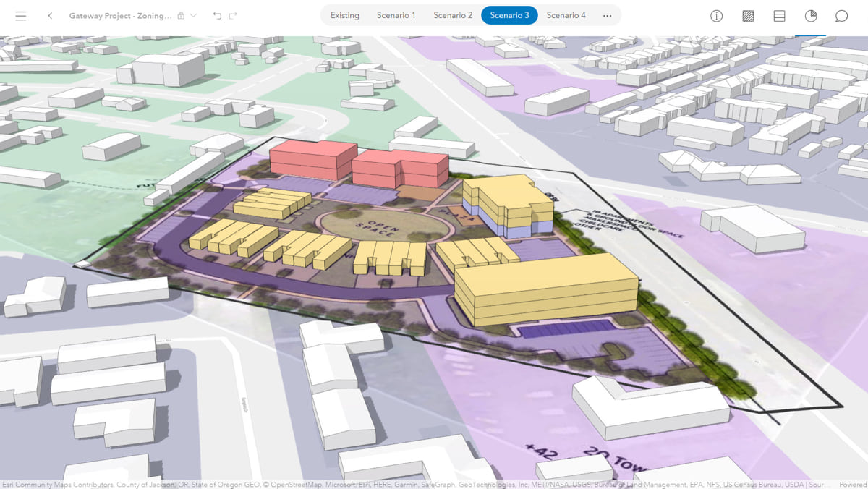Screen dimensions: 868x489
Task: Open the hatched layers panel icon
Action: (x=748, y=16)
